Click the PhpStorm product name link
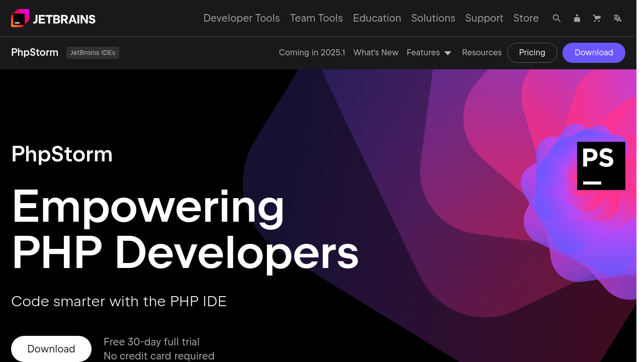Image resolution: width=644 pixels, height=362 pixels. [35, 52]
